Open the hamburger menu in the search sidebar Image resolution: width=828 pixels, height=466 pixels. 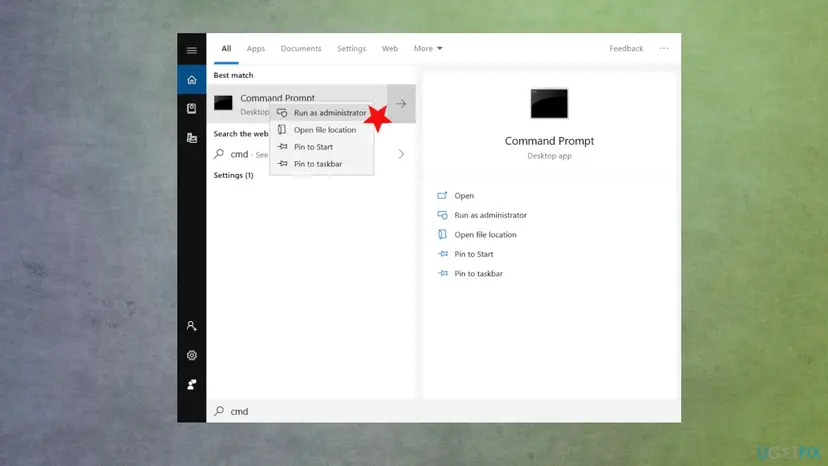click(x=192, y=50)
